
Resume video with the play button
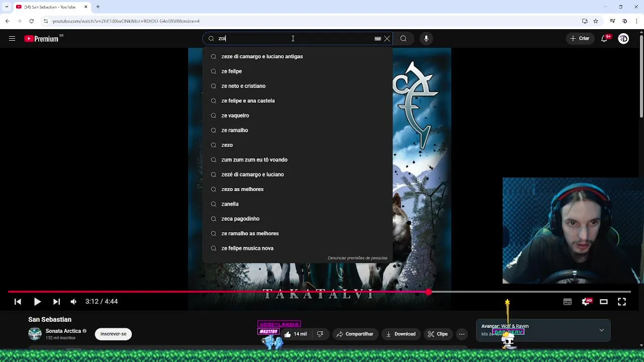click(37, 302)
